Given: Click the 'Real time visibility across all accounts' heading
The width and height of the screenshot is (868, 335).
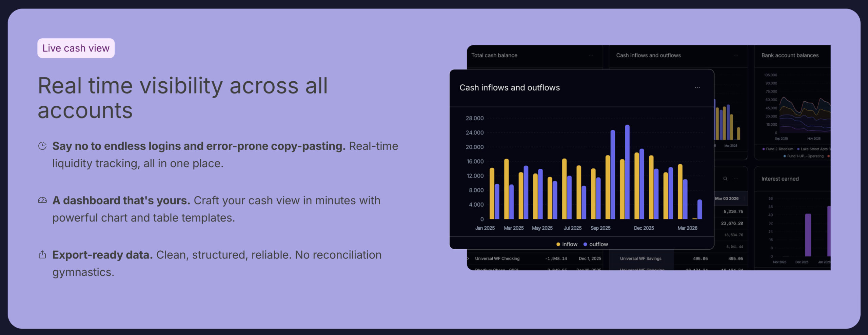Looking at the screenshot, I should tap(183, 98).
